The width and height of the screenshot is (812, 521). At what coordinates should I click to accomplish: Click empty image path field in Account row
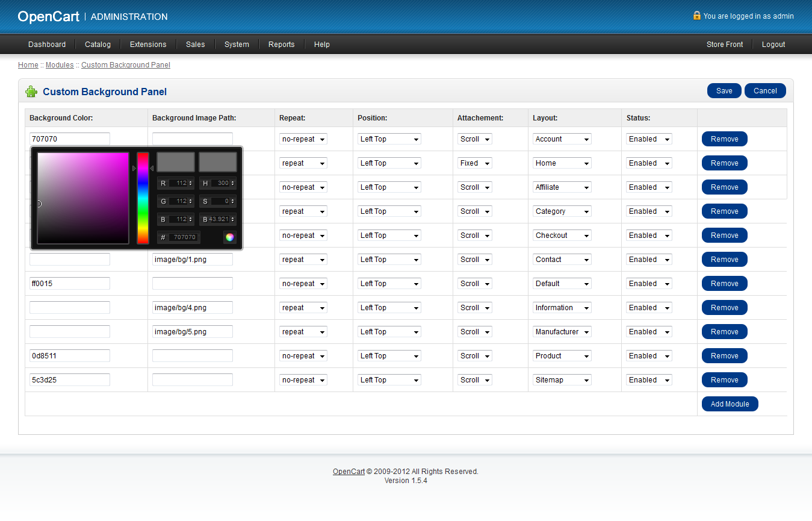[193, 139]
